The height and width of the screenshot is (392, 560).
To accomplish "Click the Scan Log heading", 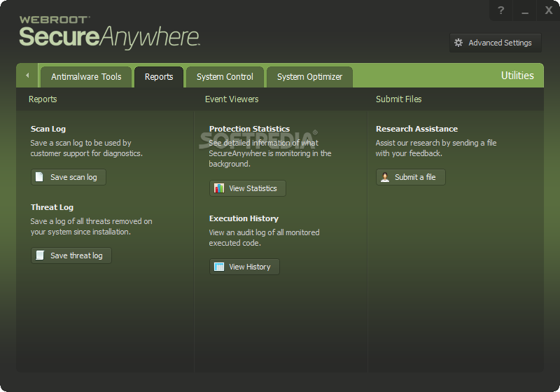I will click(48, 129).
